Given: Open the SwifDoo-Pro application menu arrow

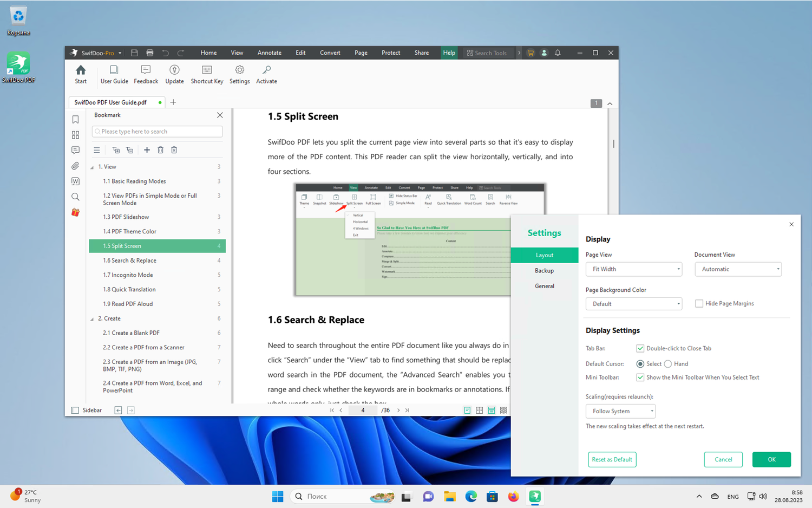Looking at the screenshot, I should (x=120, y=53).
